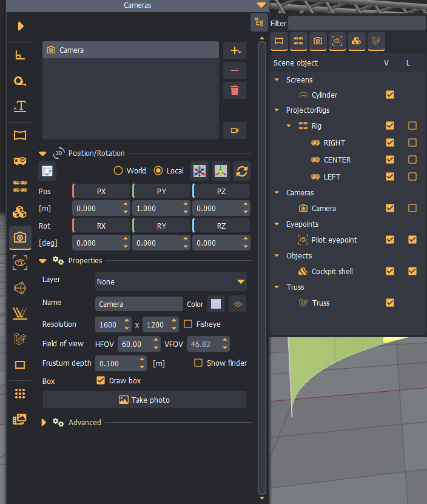Add a new camera with plus button

pos(235,50)
